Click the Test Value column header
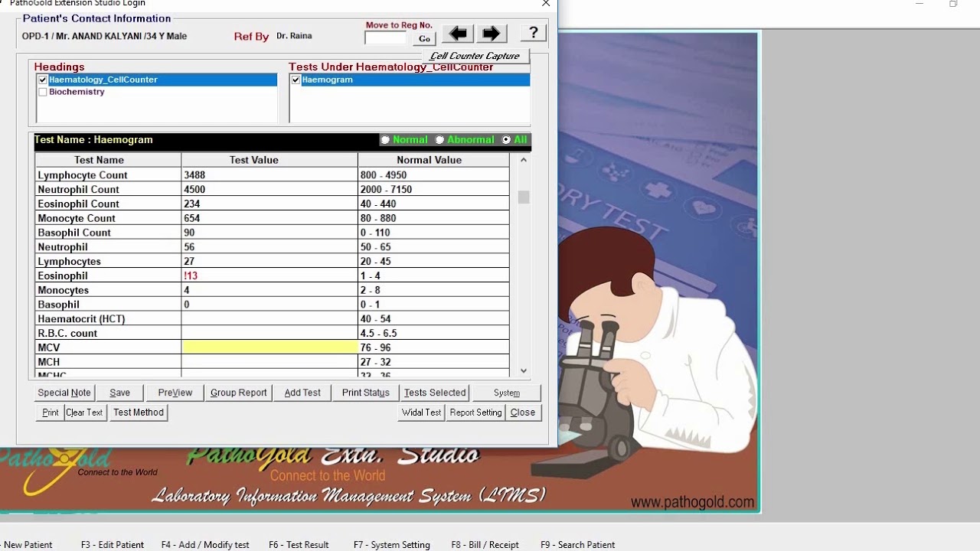 click(x=269, y=160)
